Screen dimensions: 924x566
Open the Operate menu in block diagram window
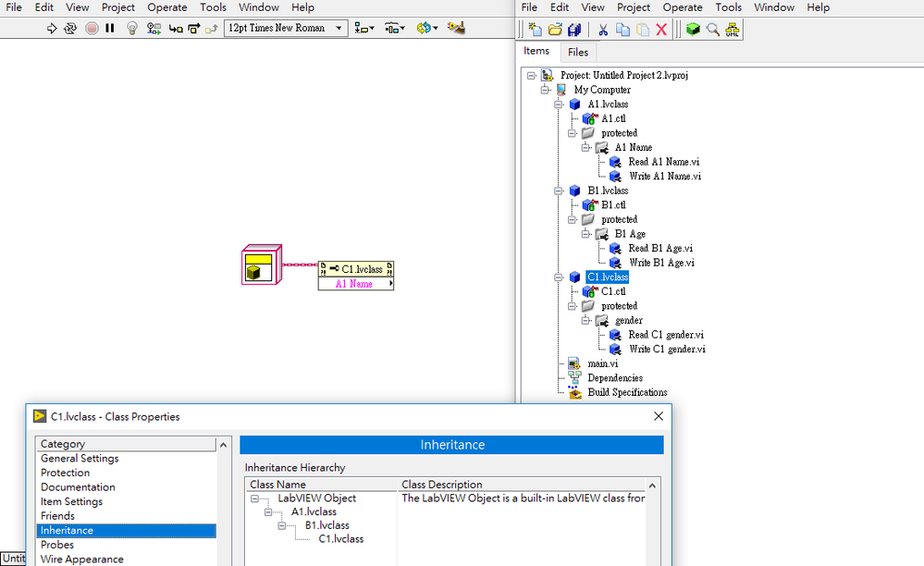(x=166, y=7)
